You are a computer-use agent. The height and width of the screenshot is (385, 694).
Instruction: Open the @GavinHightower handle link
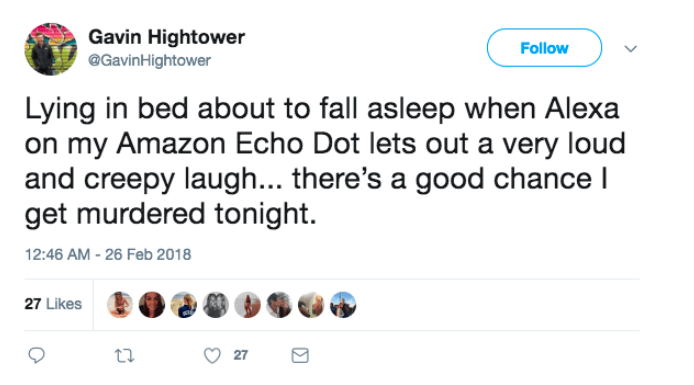[x=150, y=60]
